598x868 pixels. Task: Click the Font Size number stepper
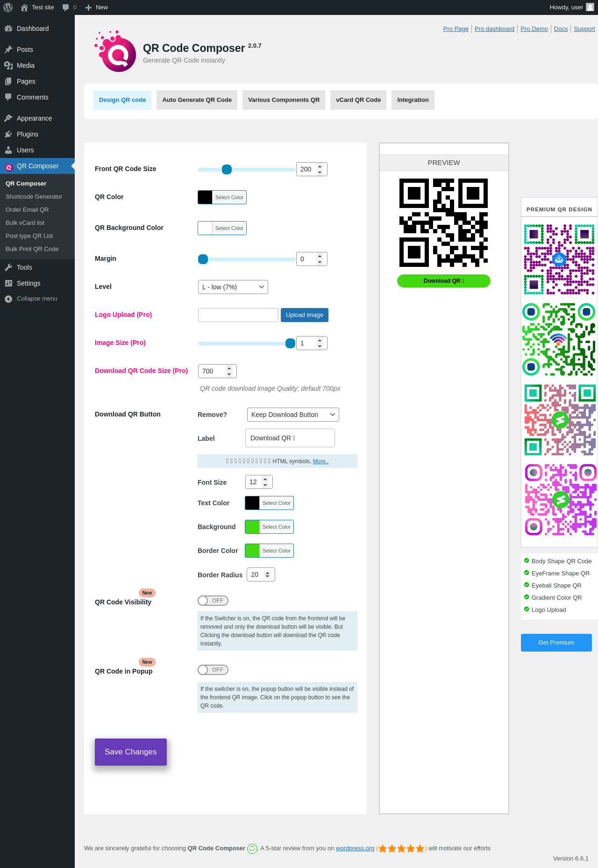click(265, 482)
